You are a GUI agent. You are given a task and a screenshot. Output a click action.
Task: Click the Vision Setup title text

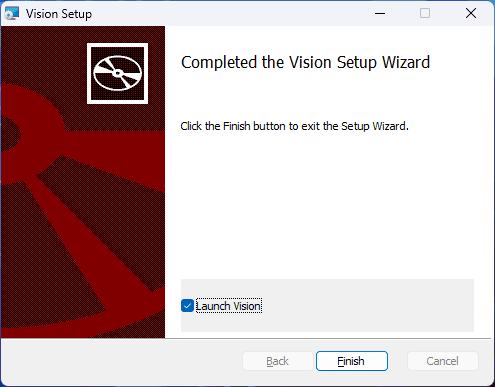coord(59,14)
